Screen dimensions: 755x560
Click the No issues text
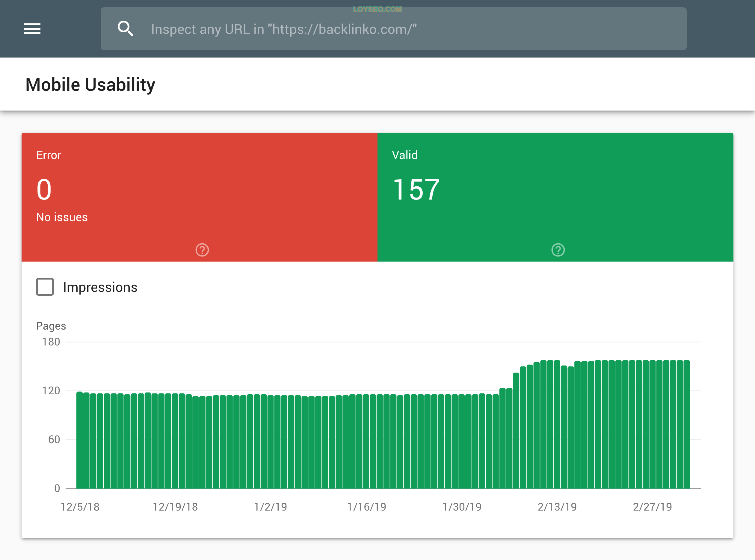tap(62, 217)
